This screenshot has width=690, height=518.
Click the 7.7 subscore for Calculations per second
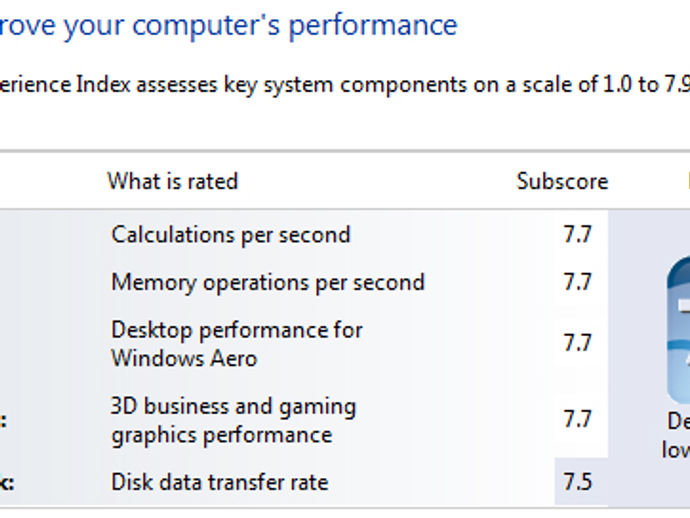click(577, 234)
